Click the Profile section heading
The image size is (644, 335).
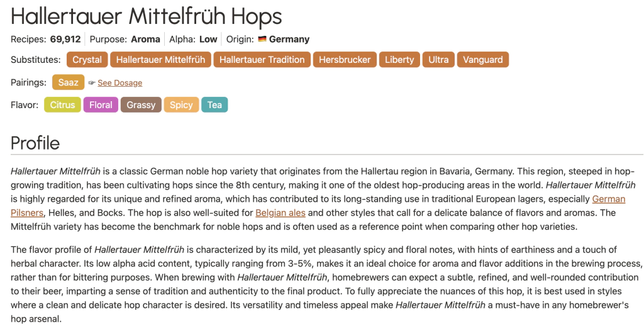35,143
